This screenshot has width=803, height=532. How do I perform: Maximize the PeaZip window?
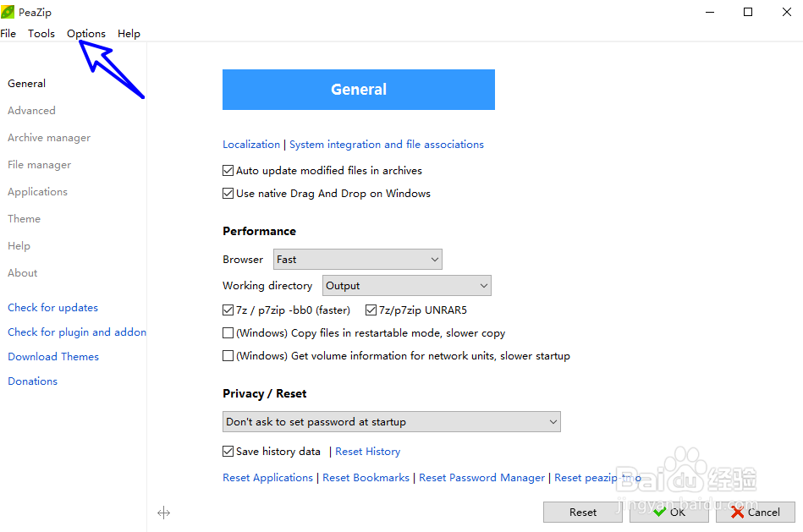tap(748, 12)
